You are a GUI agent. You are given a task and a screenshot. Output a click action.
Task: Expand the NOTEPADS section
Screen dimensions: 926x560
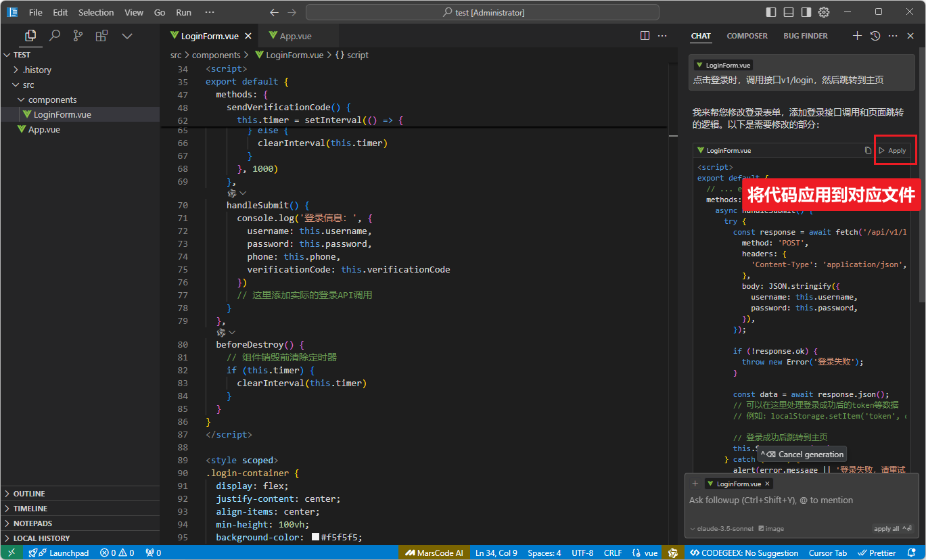point(80,523)
